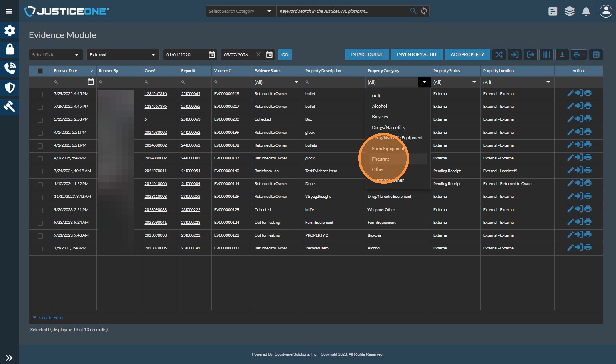Screen dimensions: 616x364
Task: Click the barcode toolbar icon
Action: [546, 55]
